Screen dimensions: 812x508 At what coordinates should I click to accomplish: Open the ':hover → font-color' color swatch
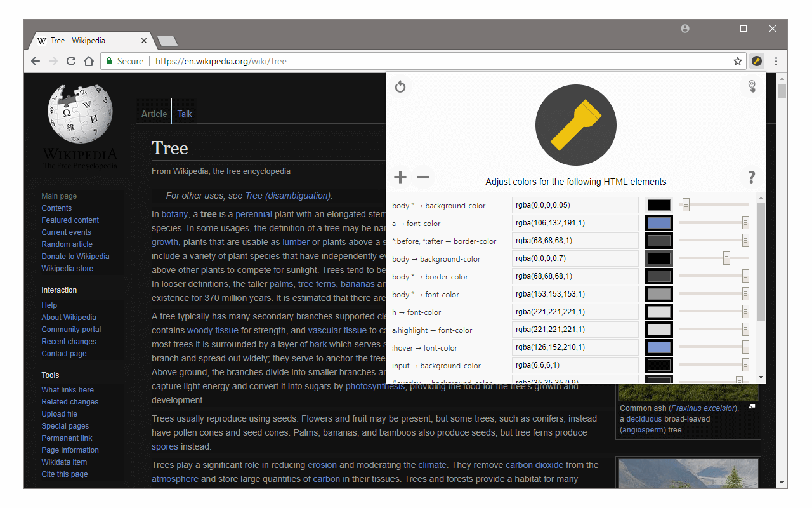click(x=659, y=347)
